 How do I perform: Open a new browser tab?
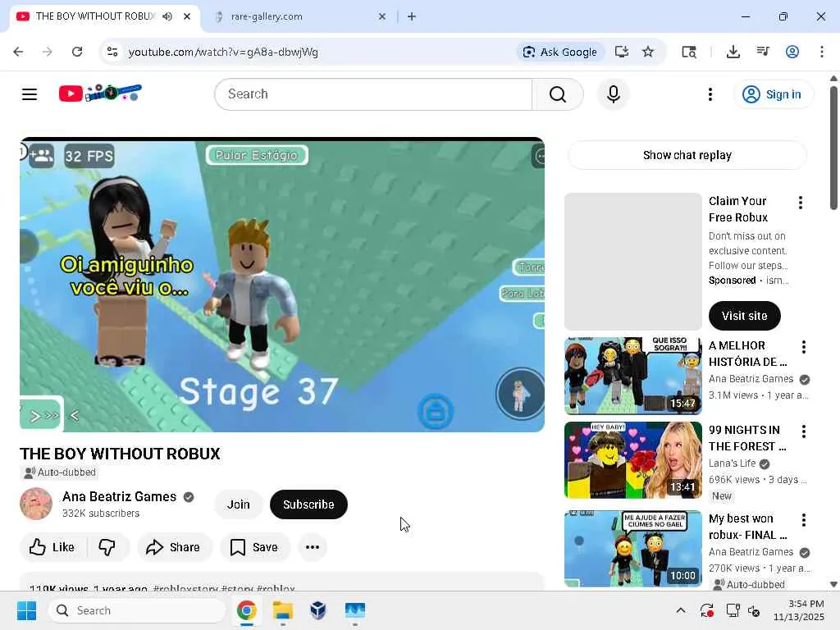[x=412, y=16]
